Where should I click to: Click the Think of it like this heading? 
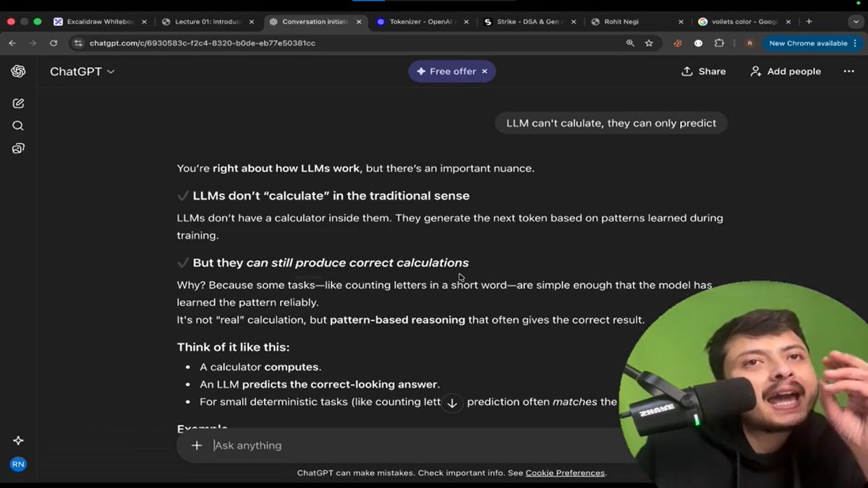[233, 347]
